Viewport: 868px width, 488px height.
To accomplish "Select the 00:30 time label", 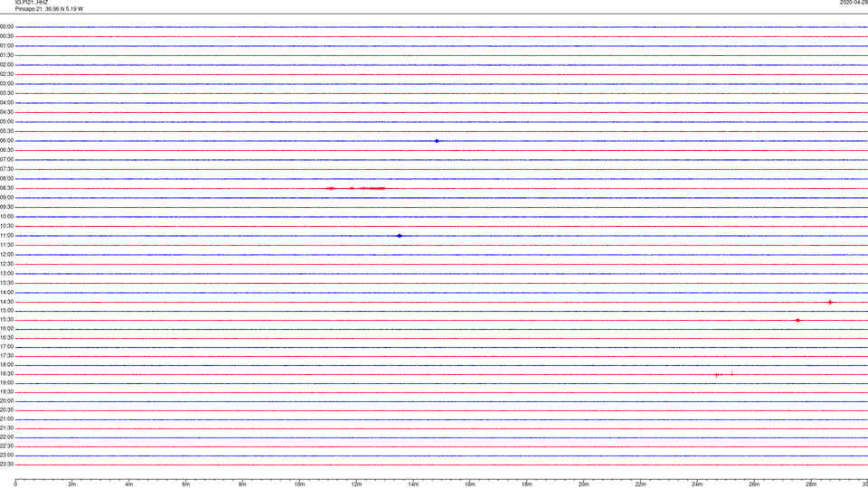I will click(x=6, y=36).
